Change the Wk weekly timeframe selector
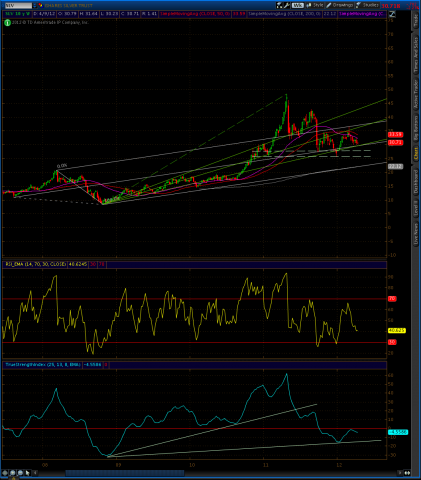Screen dimensions: 421x480 (x=297, y=5)
